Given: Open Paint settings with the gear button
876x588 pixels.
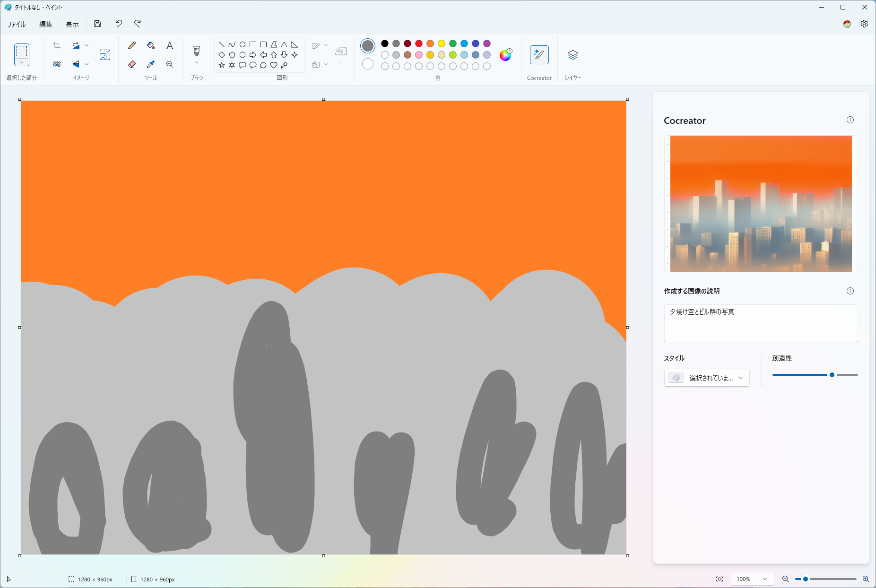Looking at the screenshot, I should point(865,24).
